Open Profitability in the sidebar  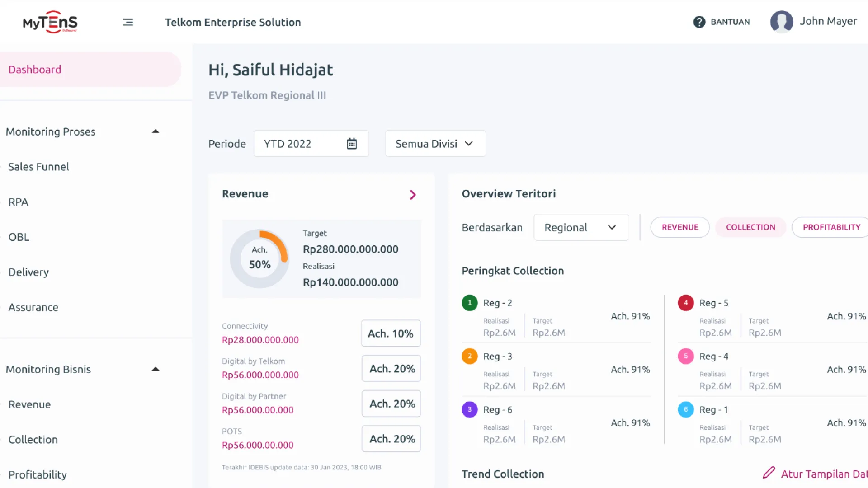point(38,475)
